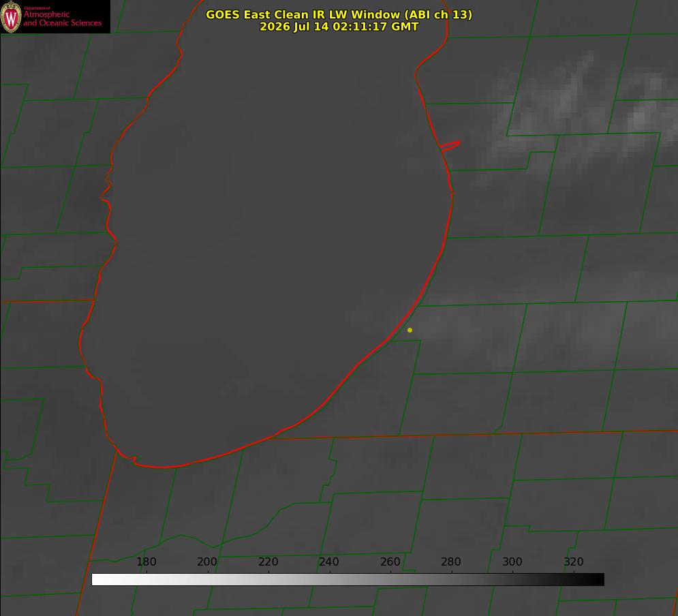
Task: Click the 180 colorbar tick label
Action: tap(146, 561)
